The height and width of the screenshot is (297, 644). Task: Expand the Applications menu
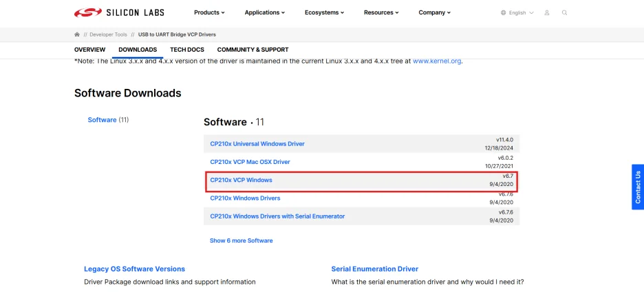[264, 13]
